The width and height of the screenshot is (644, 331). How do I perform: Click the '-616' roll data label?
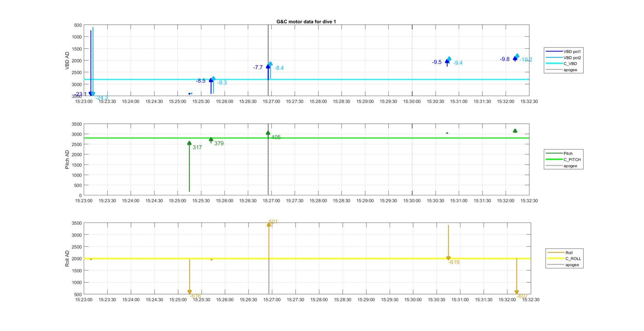[195, 297]
